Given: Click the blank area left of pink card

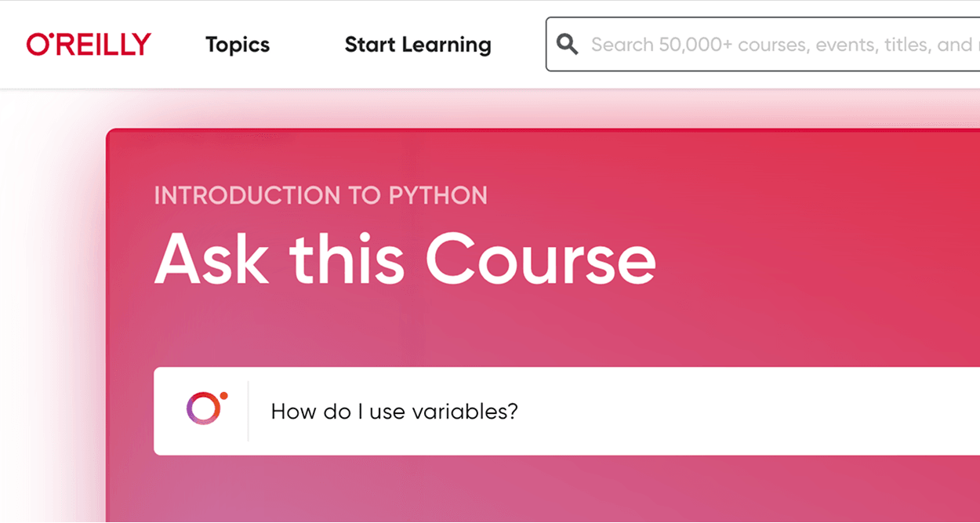Looking at the screenshot, I should (x=51, y=314).
